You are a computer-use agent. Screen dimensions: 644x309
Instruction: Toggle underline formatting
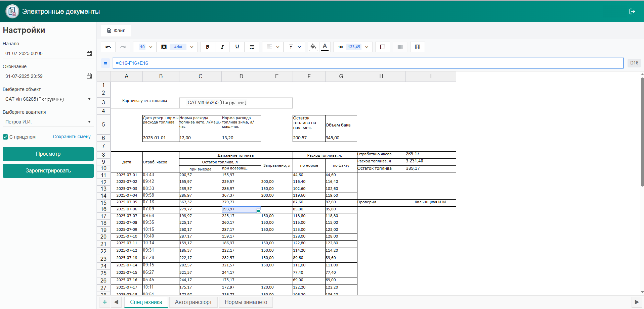coord(237,47)
